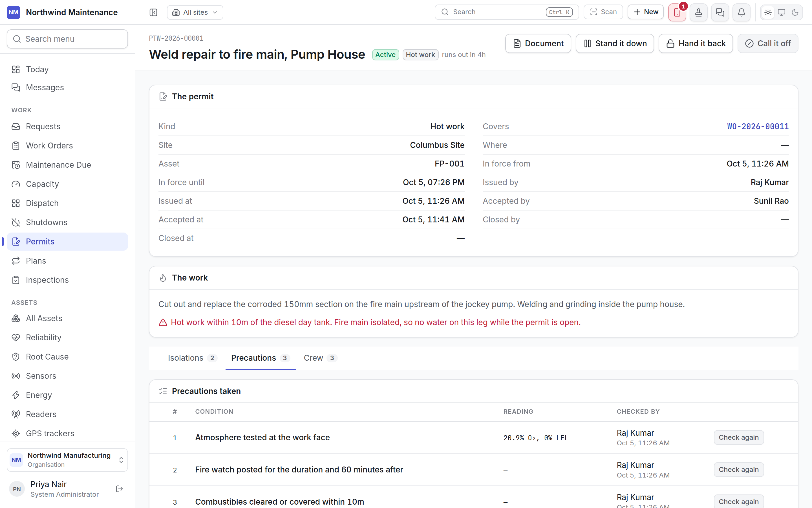
Task: Open Shutdowns page
Action: (67, 222)
